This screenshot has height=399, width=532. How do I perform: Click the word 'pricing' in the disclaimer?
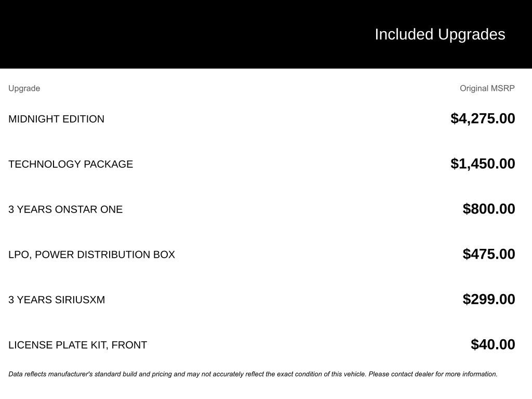click(160, 374)
